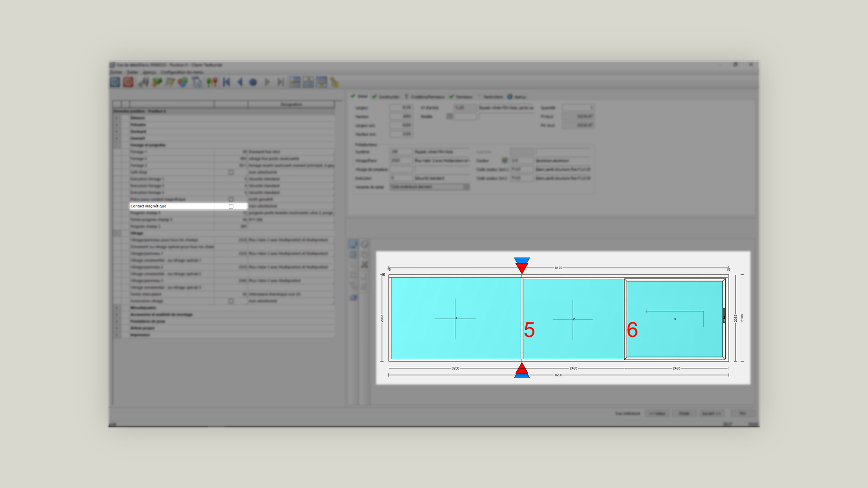868x488 pixels.
Task: Select the Contact magnétique row label
Action: [148, 206]
